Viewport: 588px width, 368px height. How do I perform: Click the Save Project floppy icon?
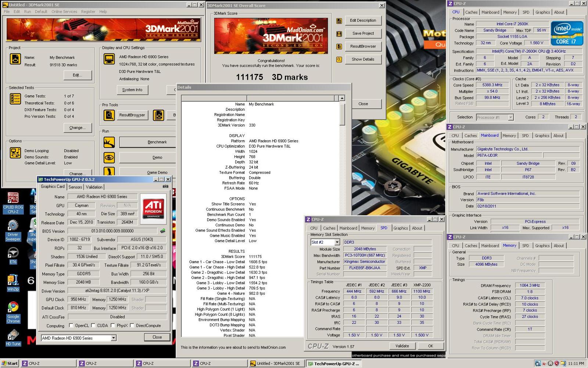click(339, 34)
